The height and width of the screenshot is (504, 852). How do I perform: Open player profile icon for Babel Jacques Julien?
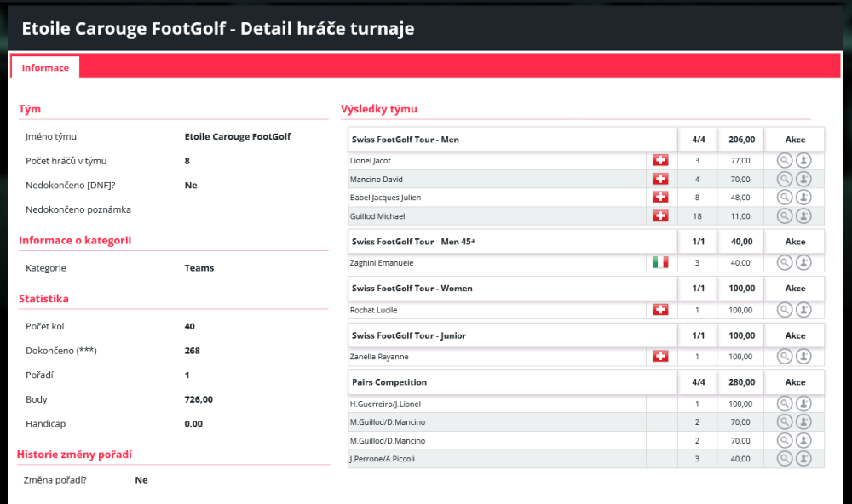tap(803, 198)
